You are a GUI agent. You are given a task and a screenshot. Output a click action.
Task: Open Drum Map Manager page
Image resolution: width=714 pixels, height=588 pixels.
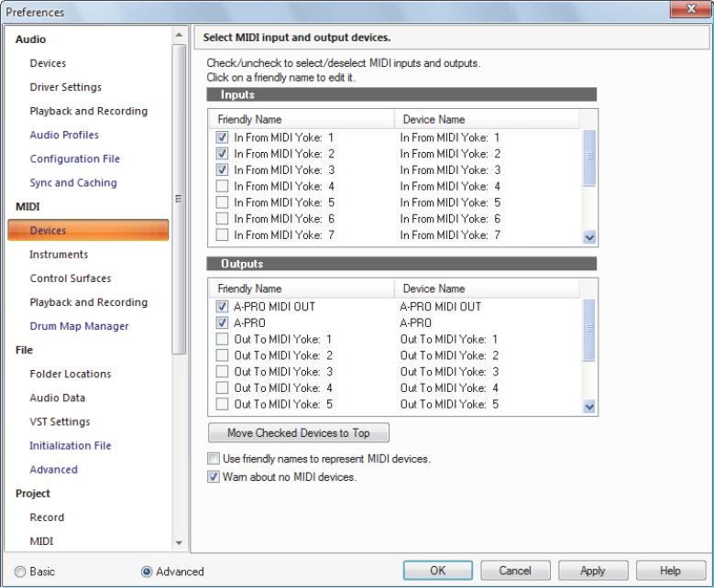coord(79,326)
